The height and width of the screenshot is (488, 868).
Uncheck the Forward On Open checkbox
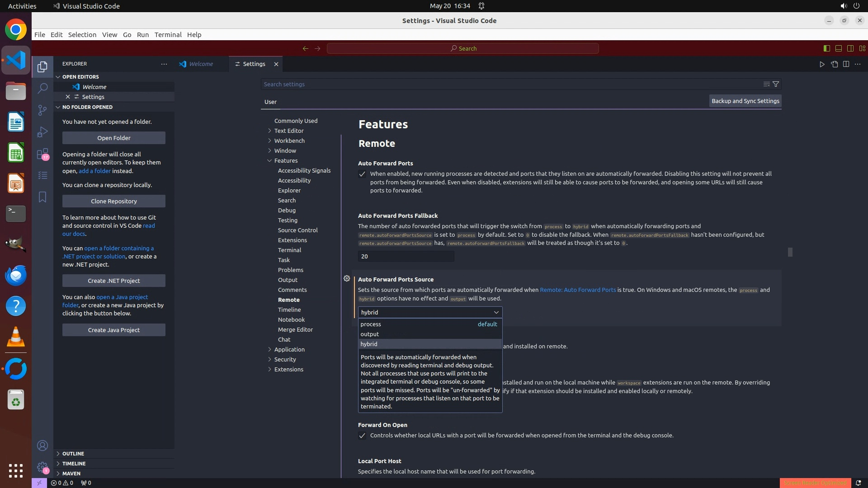point(362,436)
